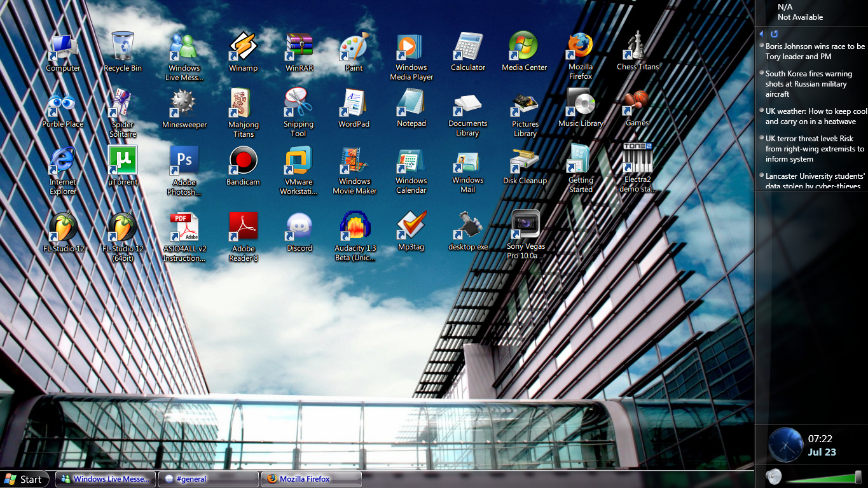Launch the Chess Titans game icon
Screen dimensions: 868x488
click(638, 51)
